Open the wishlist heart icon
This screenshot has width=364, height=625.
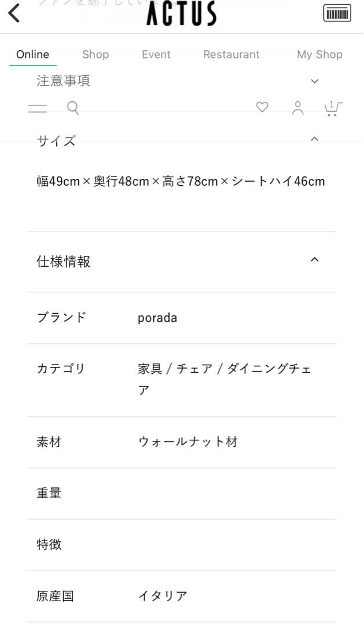coord(262,107)
